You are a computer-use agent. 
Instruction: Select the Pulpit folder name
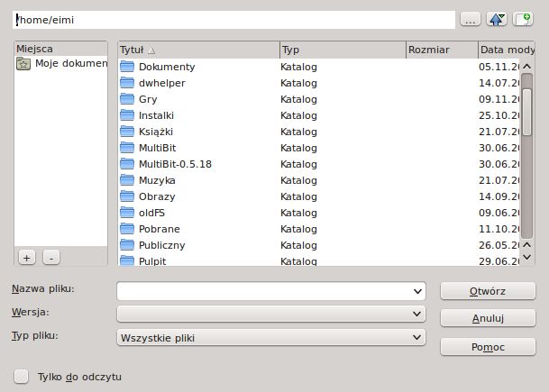click(152, 261)
